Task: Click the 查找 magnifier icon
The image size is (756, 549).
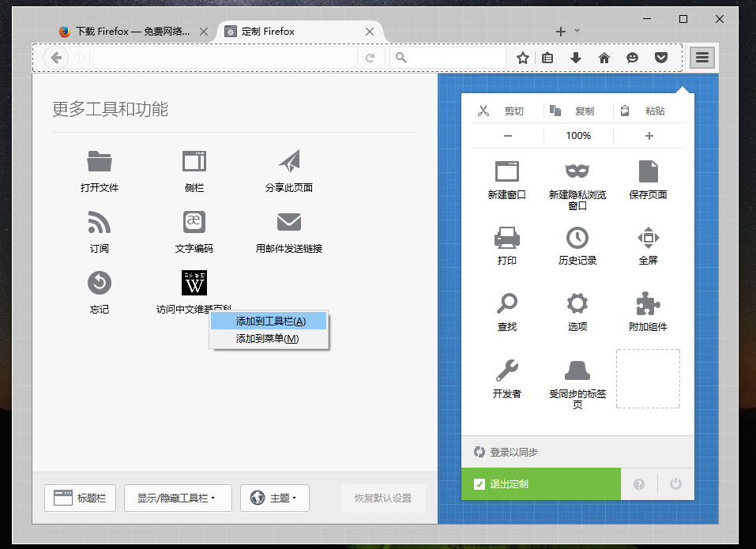Action: [506, 303]
